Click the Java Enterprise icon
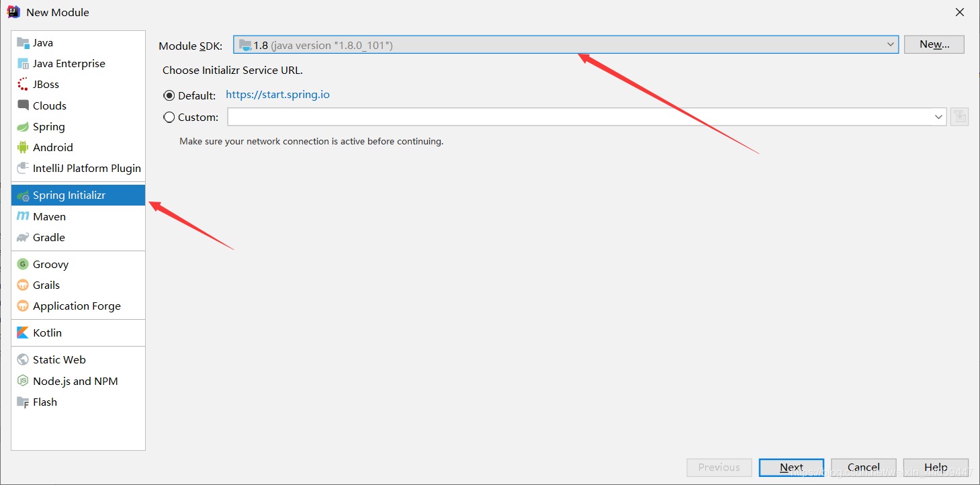The image size is (980, 485). 23,63
